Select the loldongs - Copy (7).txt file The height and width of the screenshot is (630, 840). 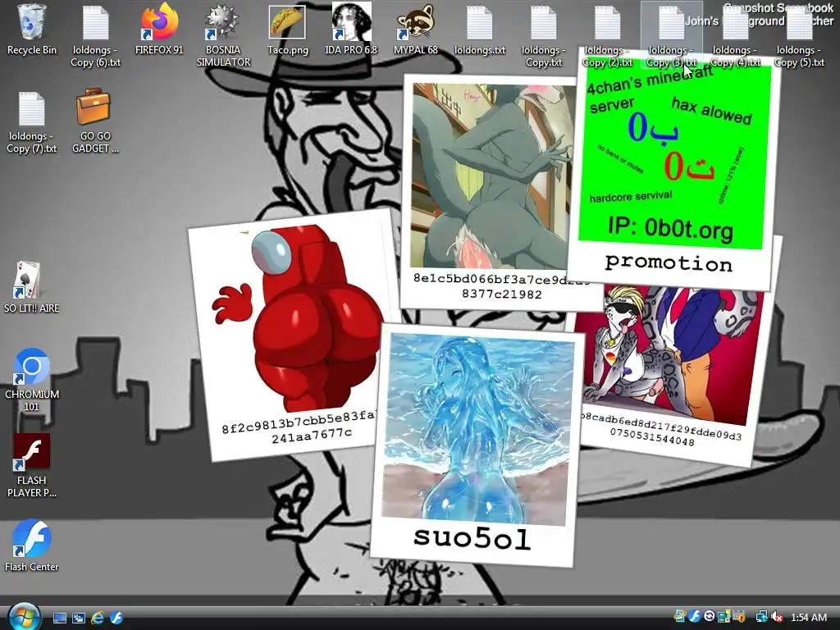point(32,123)
